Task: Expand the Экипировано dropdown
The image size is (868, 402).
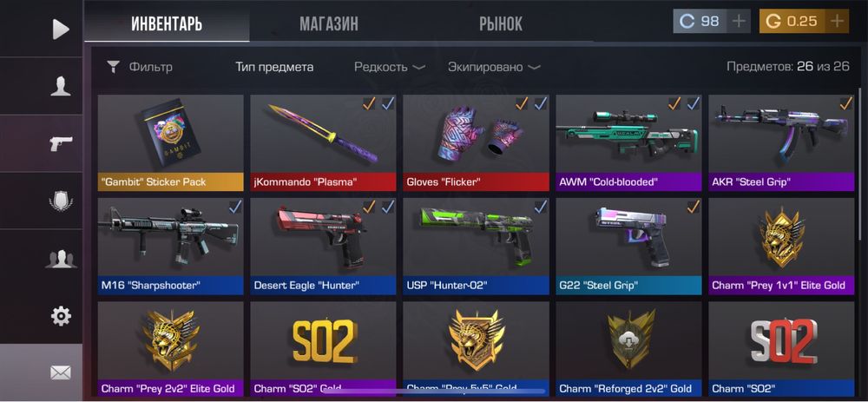Action: [494, 68]
